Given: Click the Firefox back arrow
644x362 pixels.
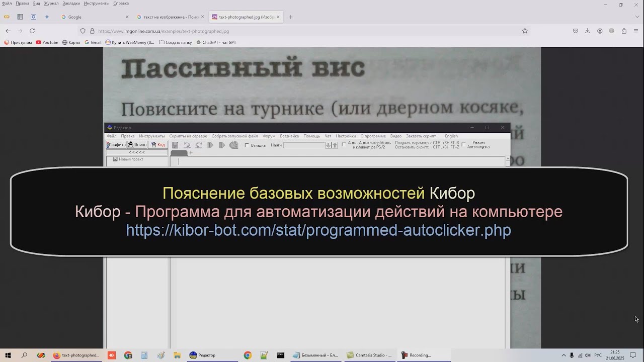Looking at the screenshot, I should pos(8,31).
